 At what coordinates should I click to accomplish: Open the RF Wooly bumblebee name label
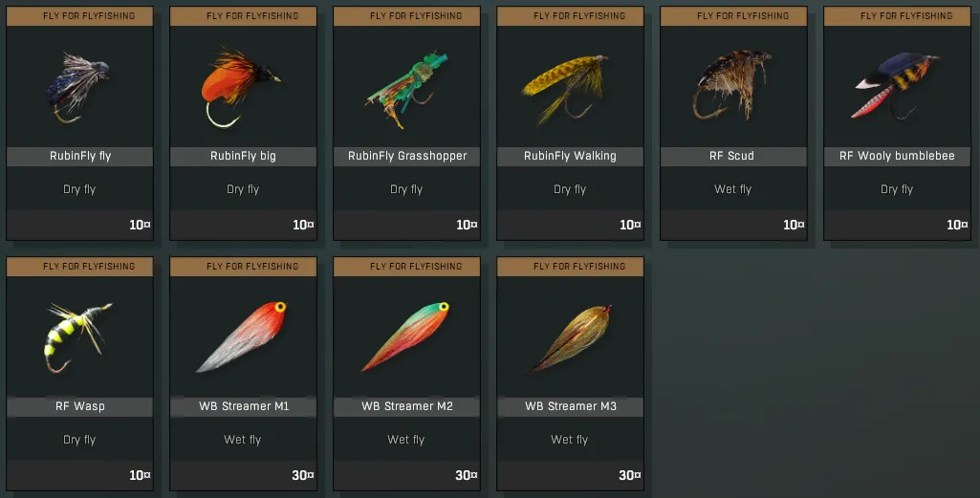click(x=897, y=156)
